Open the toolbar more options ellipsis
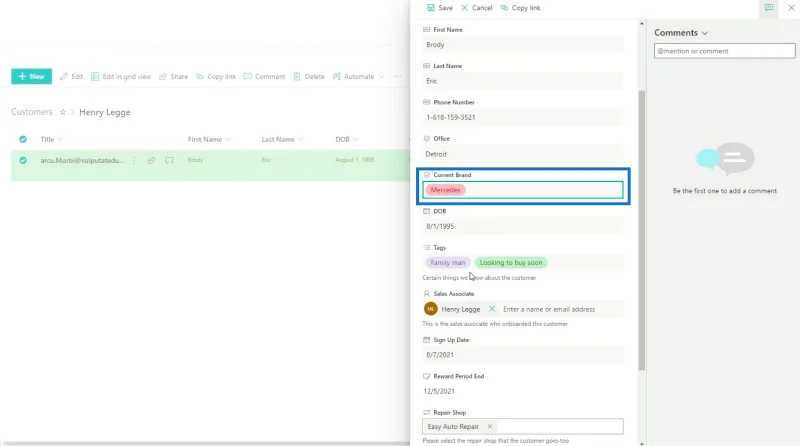Screen dimensions: 800x446 398,77
